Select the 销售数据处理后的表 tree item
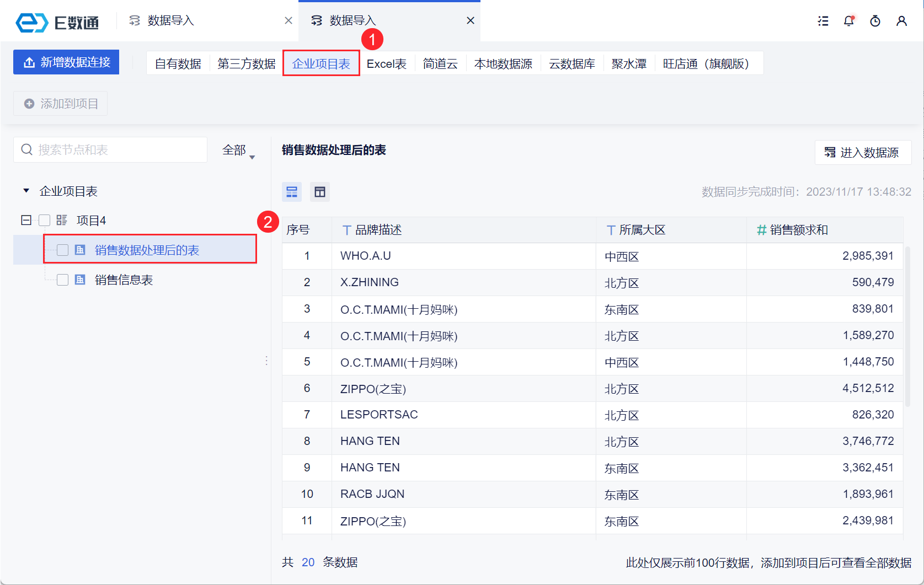 (147, 250)
